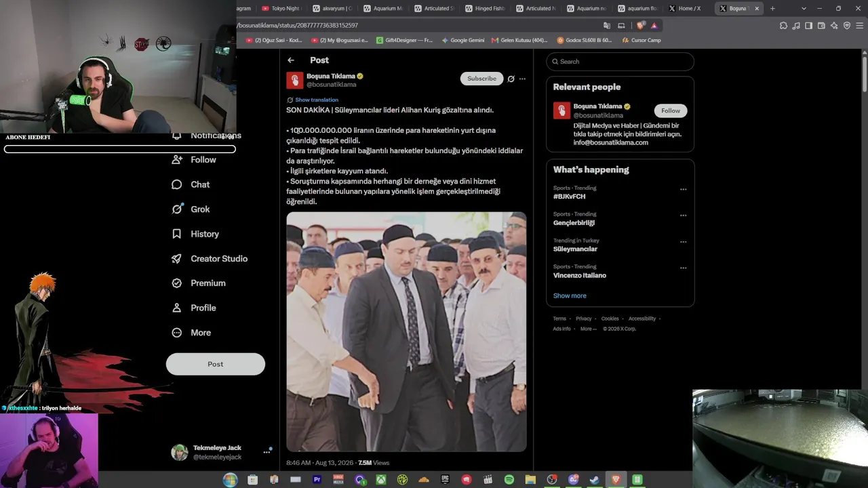
Task: Launch Epic Games from the taskbar
Action: [x=445, y=480]
